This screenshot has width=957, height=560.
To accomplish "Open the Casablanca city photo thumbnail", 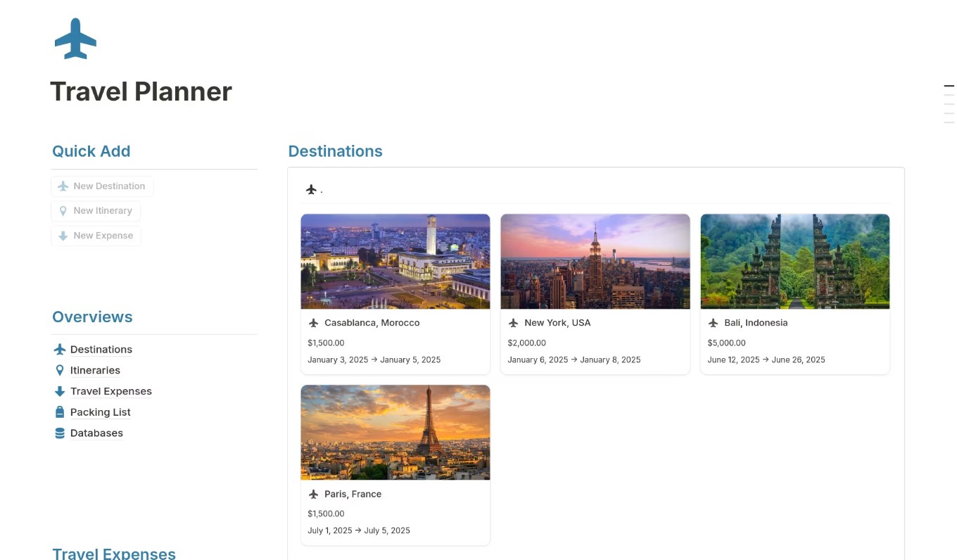I will tap(395, 261).
